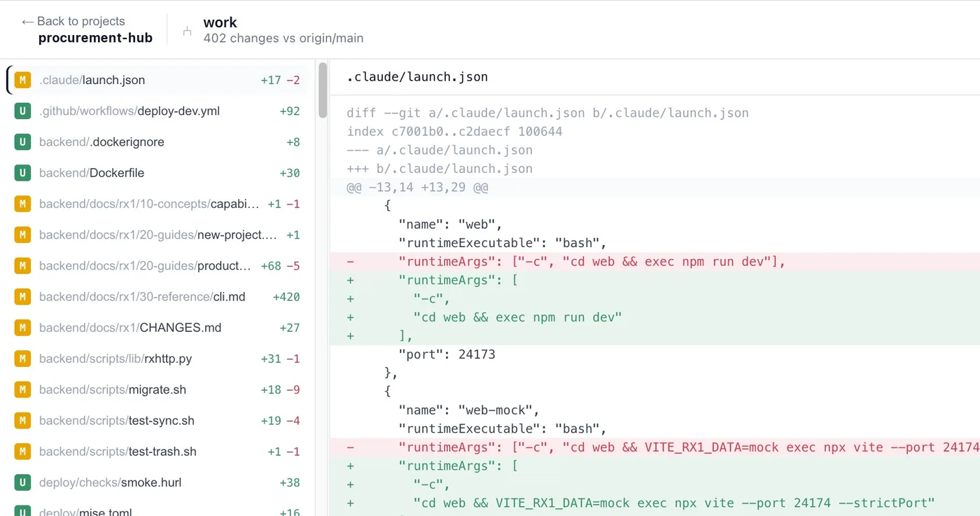The width and height of the screenshot is (980, 516).
Task: Click the '.claude/launch.json' diff header title
Action: pyautogui.click(x=417, y=77)
